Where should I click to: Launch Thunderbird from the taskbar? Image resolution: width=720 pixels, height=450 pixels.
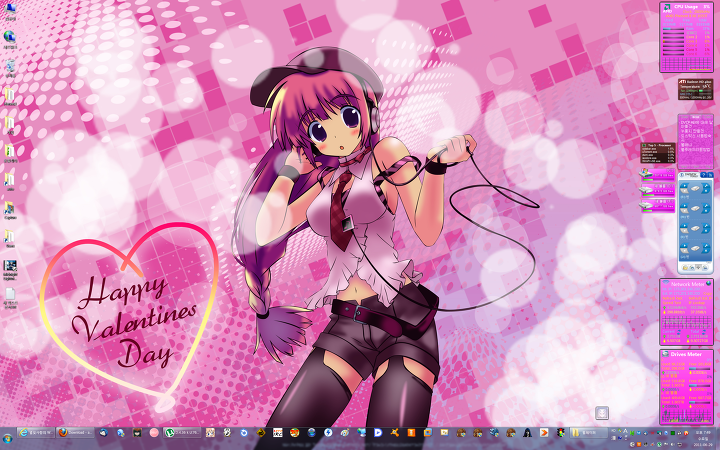point(103,433)
